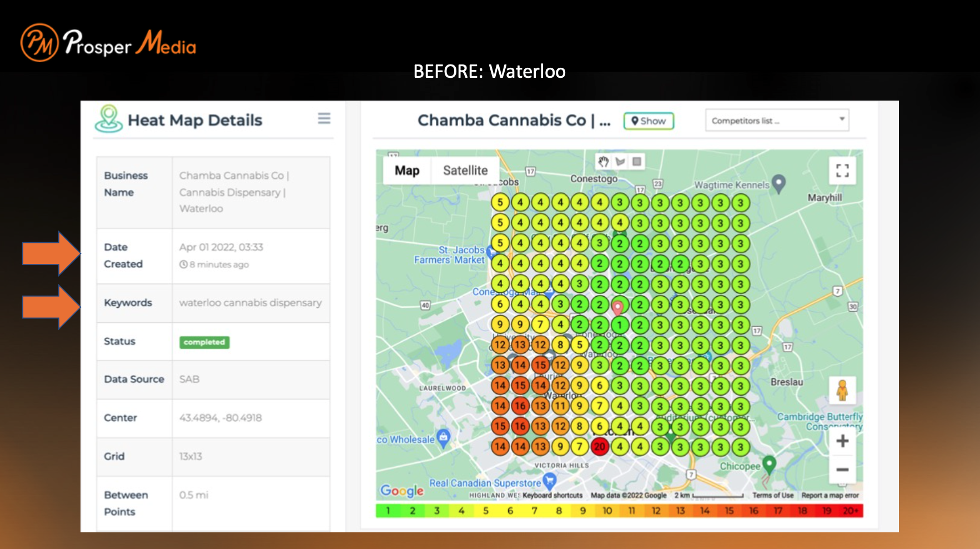This screenshot has width=980, height=549.
Task: Open the hamburger menu in Heat Map Details
Action: coord(324,118)
